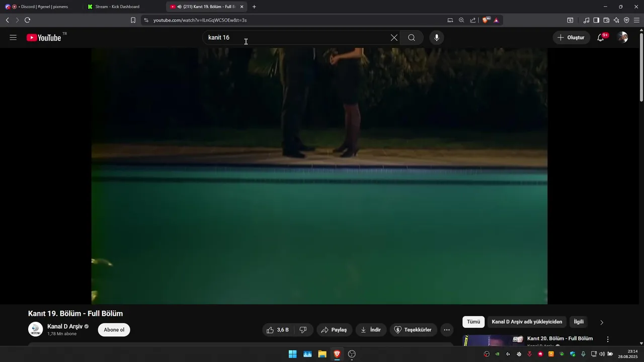The height and width of the screenshot is (362, 644).
Task: Open Brave Shields lion icon
Action: point(485,20)
